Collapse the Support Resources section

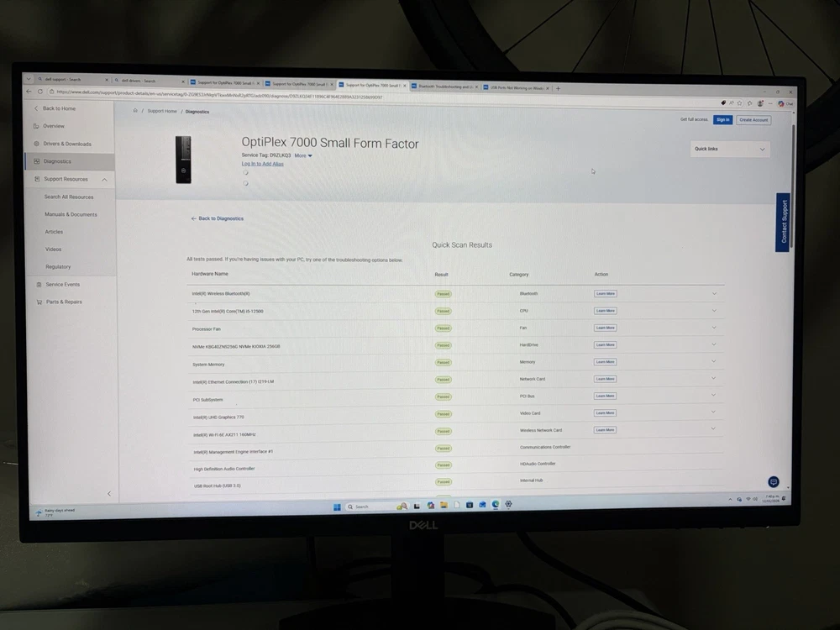click(104, 179)
